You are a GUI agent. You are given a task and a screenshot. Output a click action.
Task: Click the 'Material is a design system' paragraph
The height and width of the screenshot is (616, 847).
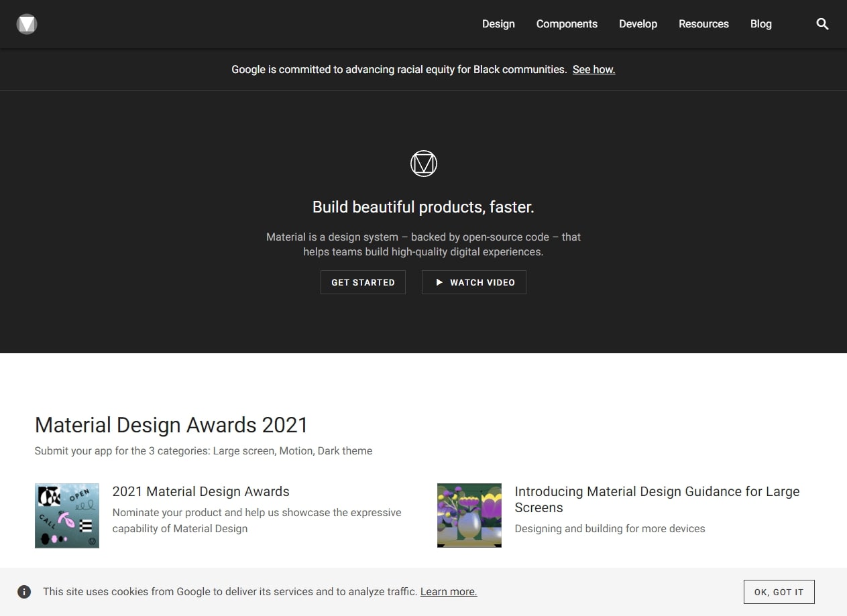(423, 245)
